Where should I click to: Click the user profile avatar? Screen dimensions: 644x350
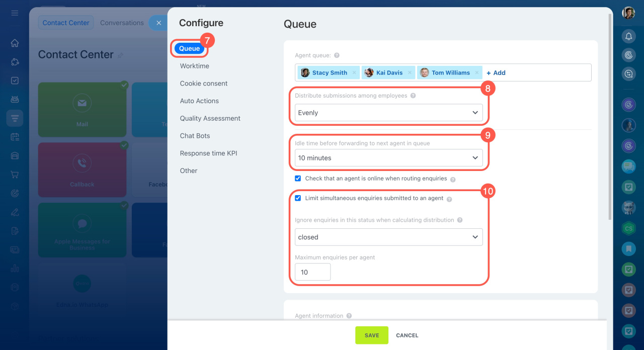[628, 13]
